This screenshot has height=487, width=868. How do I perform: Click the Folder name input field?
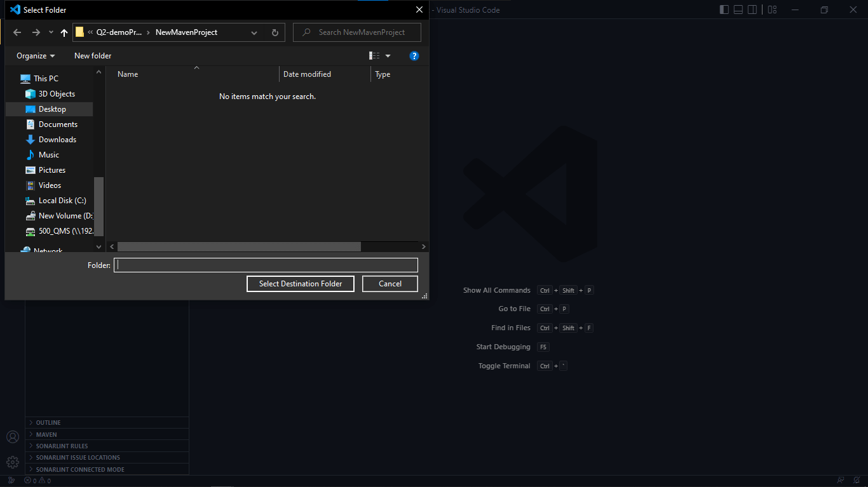point(266,265)
